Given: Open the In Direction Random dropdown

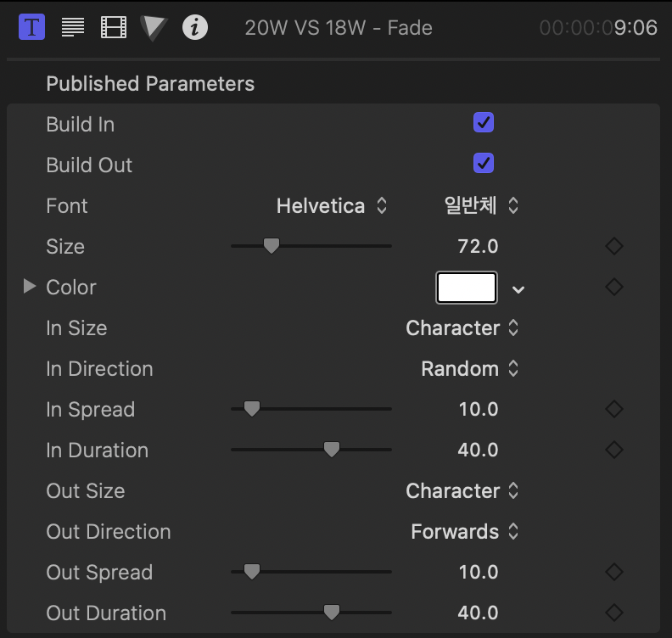Looking at the screenshot, I should pos(469,369).
